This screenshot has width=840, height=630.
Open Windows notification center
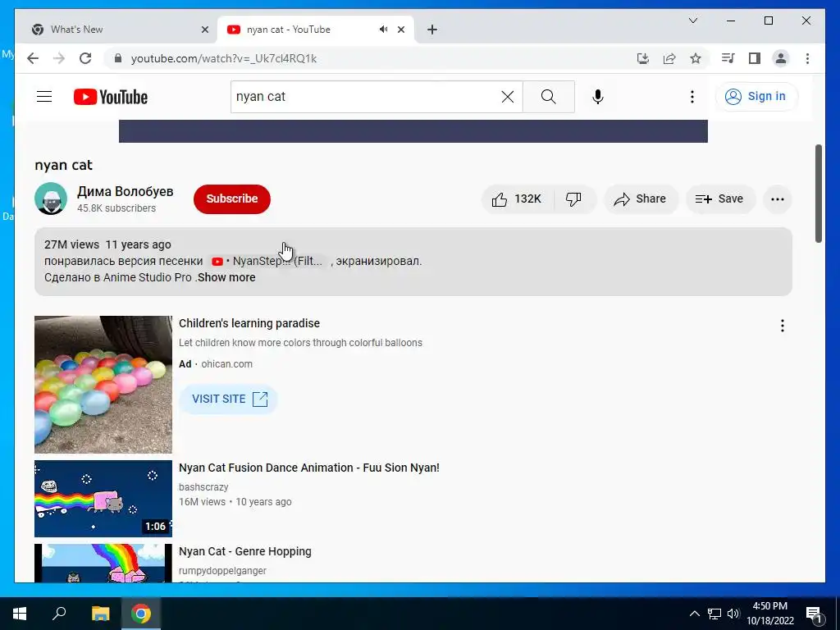coord(814,614)
